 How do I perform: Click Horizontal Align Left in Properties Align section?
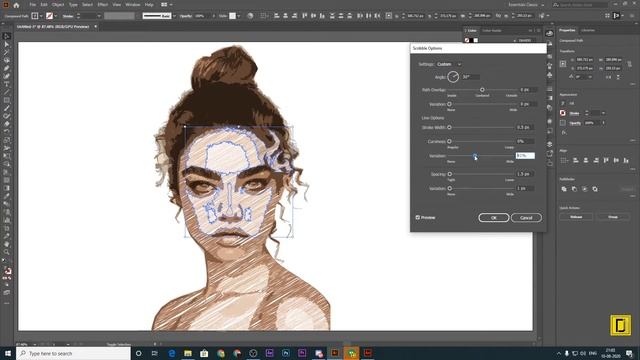point(576,160)
